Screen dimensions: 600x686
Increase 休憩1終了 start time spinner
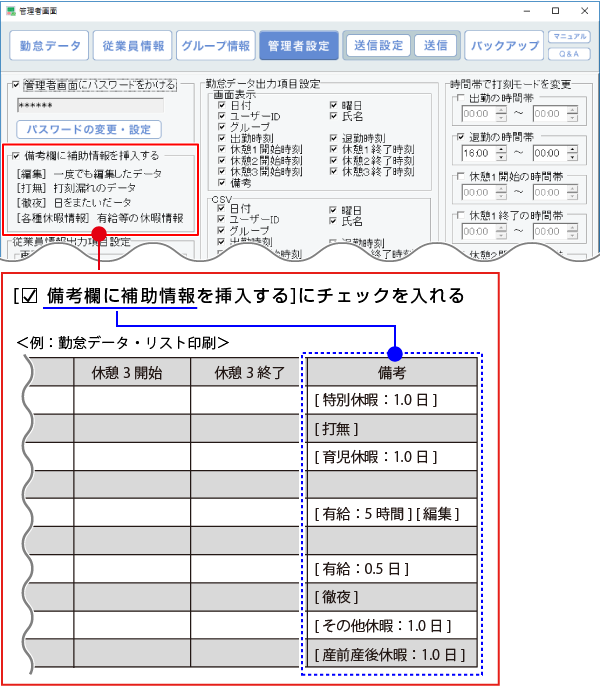point(502,228)
